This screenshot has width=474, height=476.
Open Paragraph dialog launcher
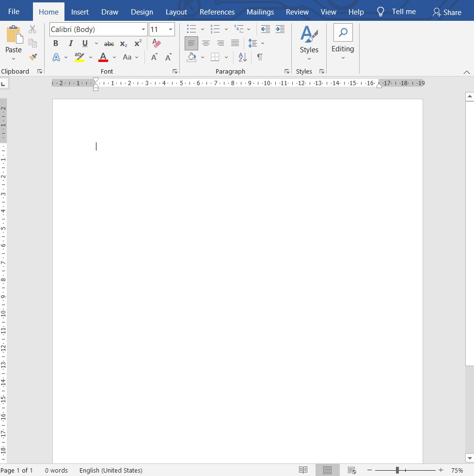click(x=286, y=71)
